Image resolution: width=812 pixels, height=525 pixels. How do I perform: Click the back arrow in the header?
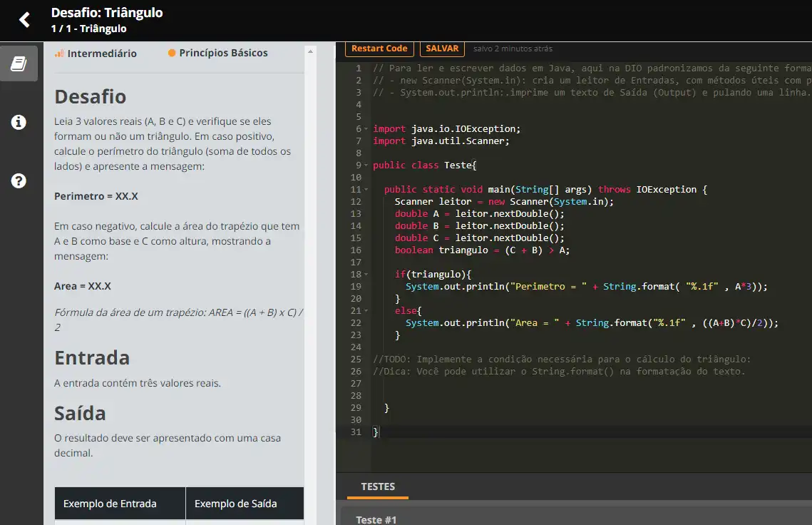tap(24, 20)
